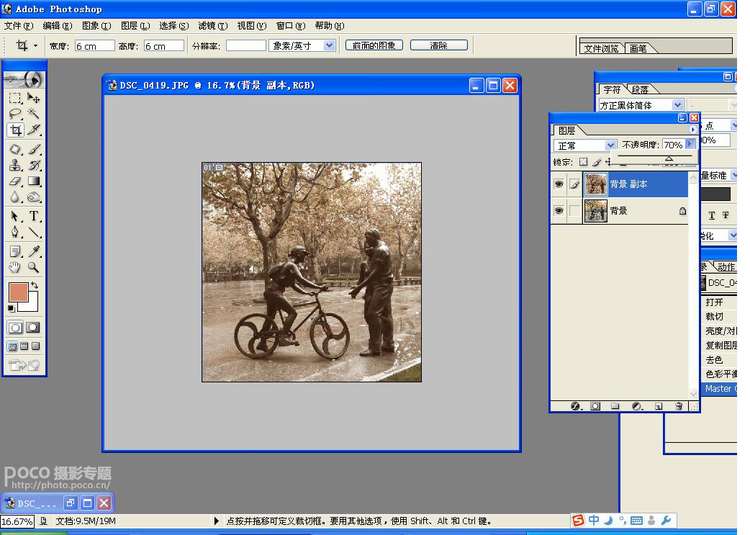750x535 pixels.
Task: Select the Eraser tool
Action: point(15,181)
